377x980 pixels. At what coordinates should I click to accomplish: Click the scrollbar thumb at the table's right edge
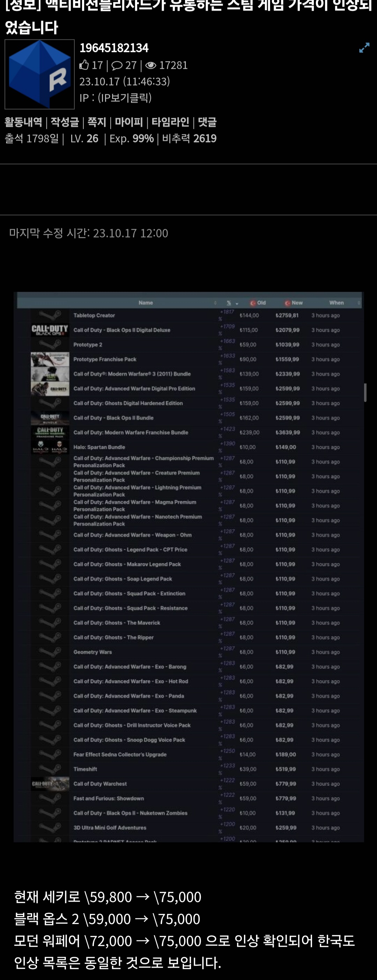[x=365, y=392]
